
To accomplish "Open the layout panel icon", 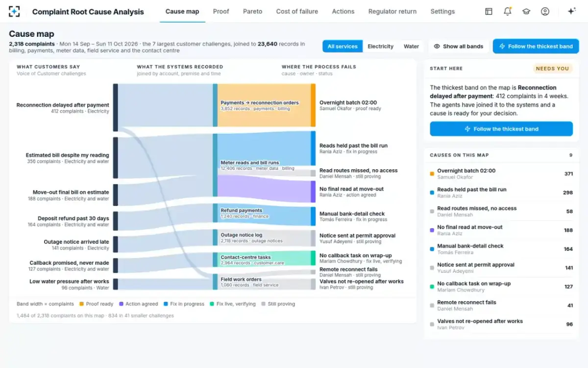I will (489, 11).
